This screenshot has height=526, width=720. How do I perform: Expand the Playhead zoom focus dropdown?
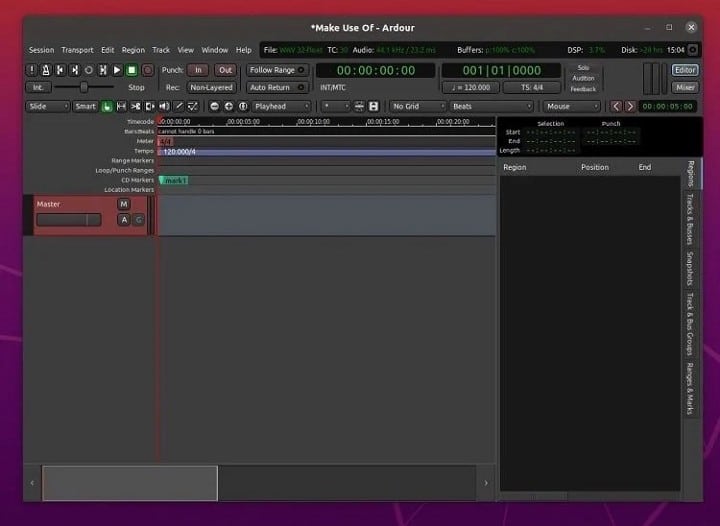pos(281,106)
